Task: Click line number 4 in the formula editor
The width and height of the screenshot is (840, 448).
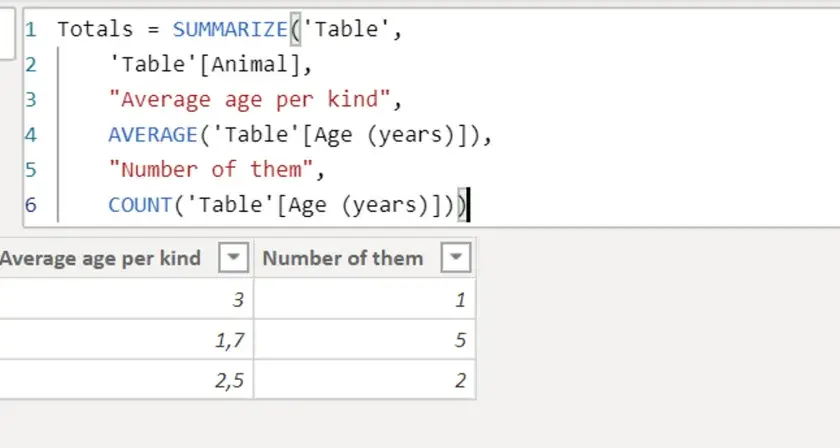Action: (x=31, y=135)
